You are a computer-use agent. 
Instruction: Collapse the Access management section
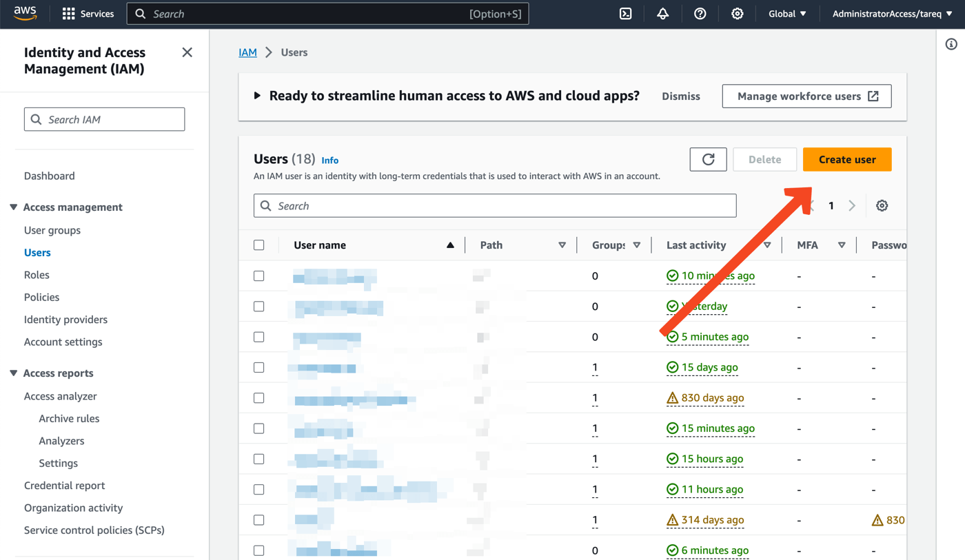(x=14, y=207)
